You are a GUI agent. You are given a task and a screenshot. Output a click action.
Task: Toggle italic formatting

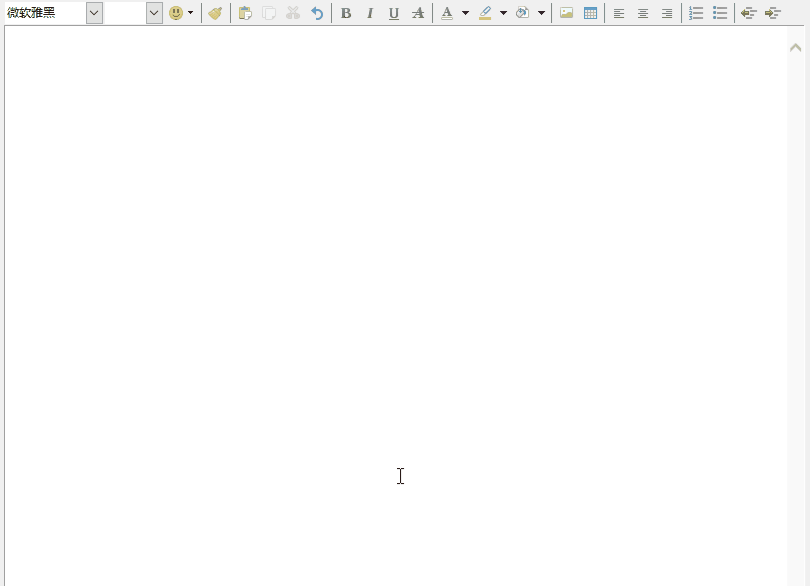tap(370, 13)
